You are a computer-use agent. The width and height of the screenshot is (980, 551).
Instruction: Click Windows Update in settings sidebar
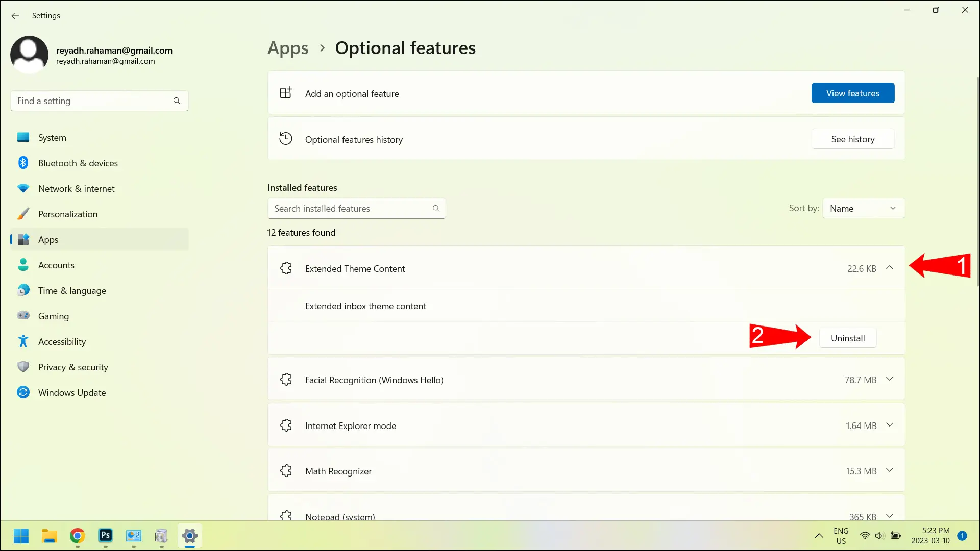72,392
